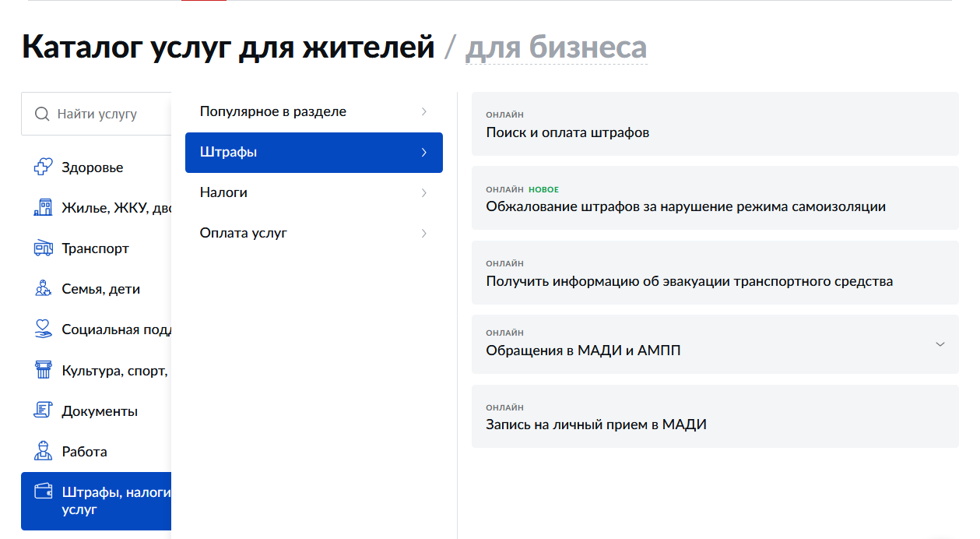The height and width of the screenshot is (539, 980).
Task: Open Запись на личный прием в МАДИ
Action: click(x=596, y=425)
